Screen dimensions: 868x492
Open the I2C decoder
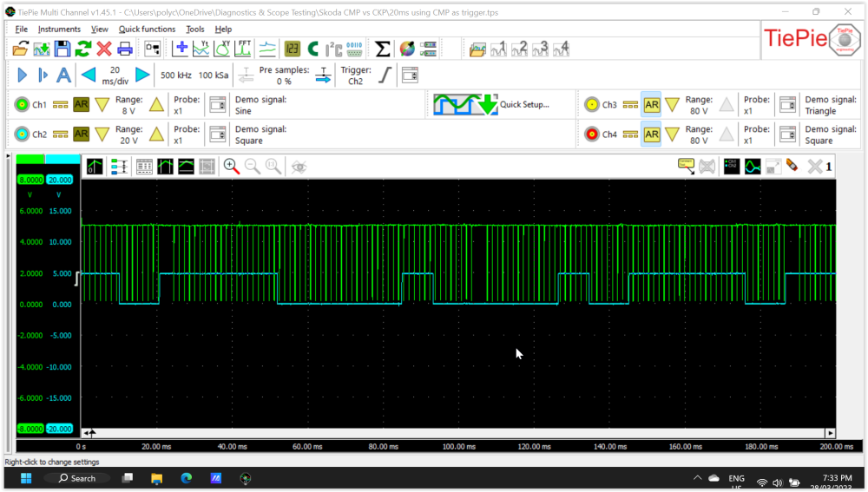click(333, 49)
